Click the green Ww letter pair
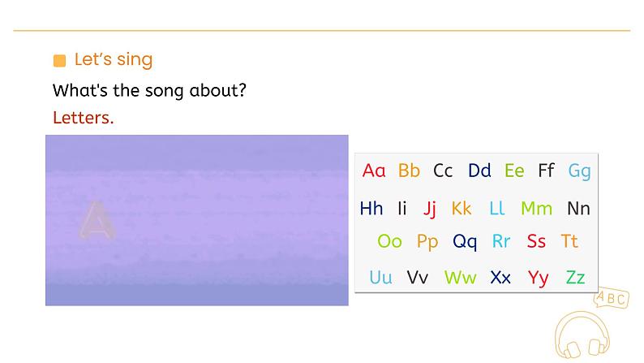The height and width of the screenshot is (363, 644). point(461,278)
